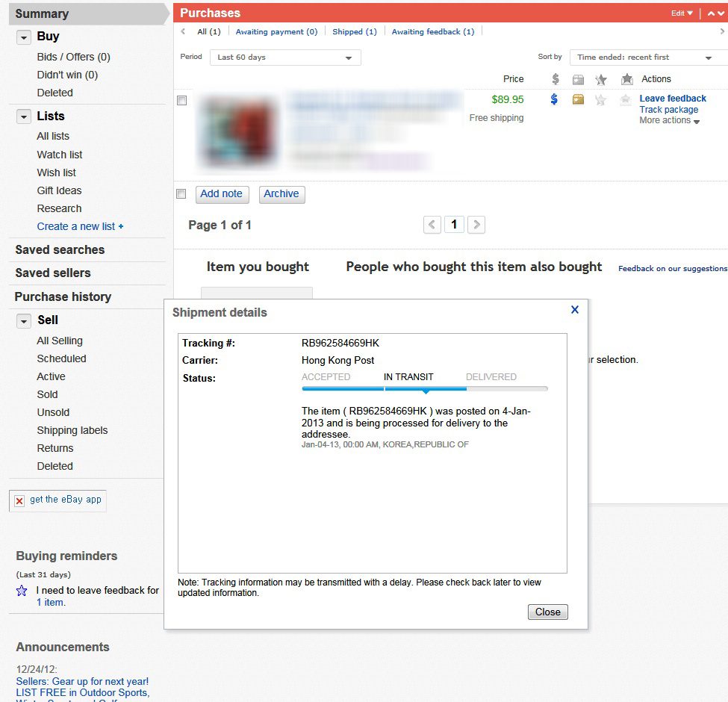
Task: Click 'Create a new list +' link
Action: [x=81, y=226]
